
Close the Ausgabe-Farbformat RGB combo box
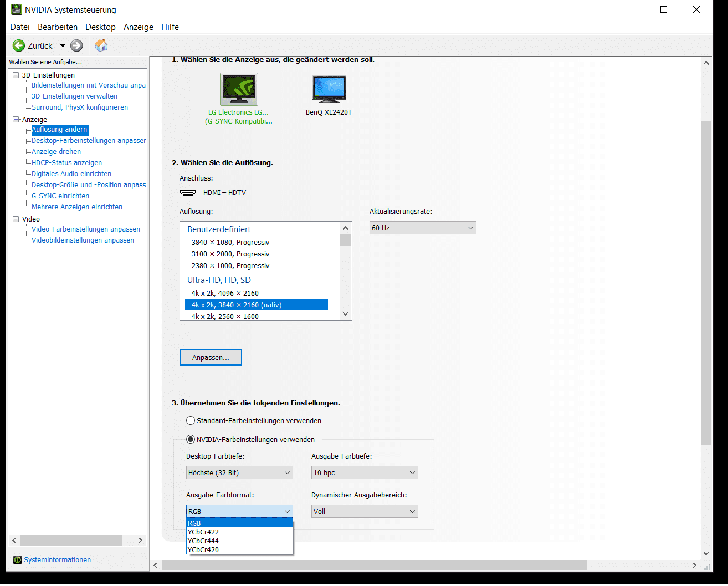239,512
